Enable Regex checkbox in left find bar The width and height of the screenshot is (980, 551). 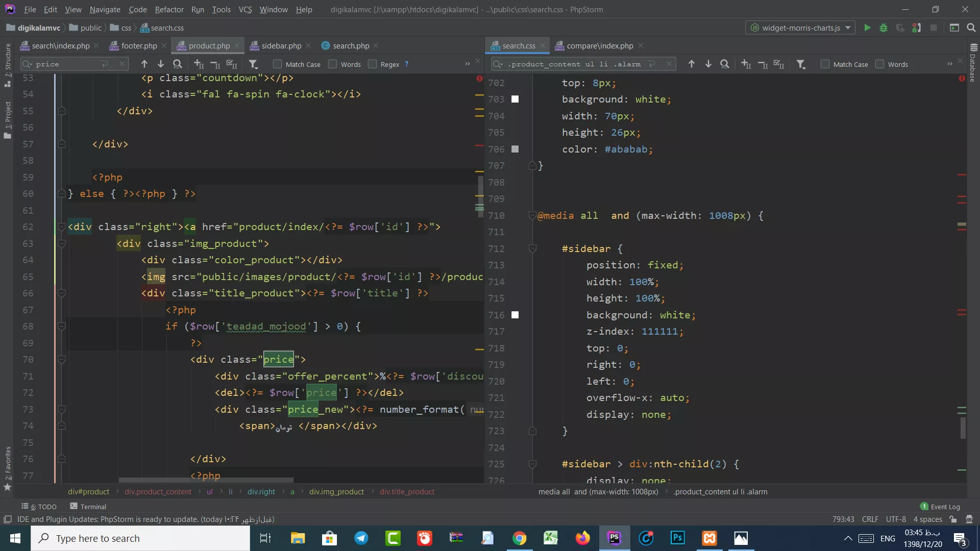(373, 64)
